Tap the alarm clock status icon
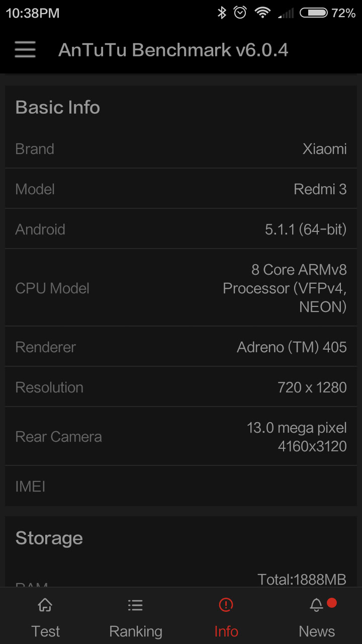Image resolution: width=362 pixels, height=644 pixels. pyautogui.click(x=240, y=13)
